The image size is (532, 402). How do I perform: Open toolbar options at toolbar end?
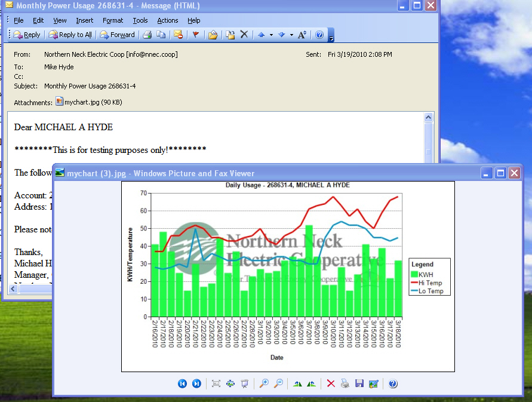click(x=331, y=36)
